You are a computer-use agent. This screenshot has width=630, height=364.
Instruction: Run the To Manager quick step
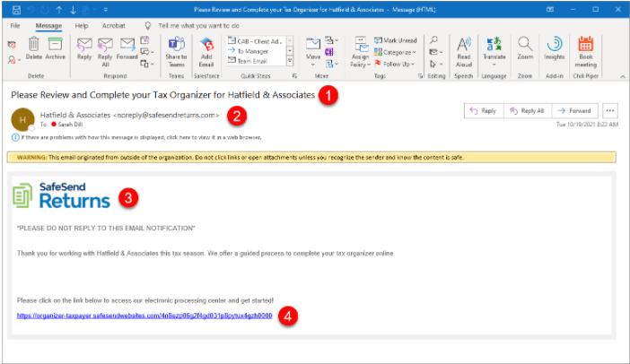coord(248,51)
